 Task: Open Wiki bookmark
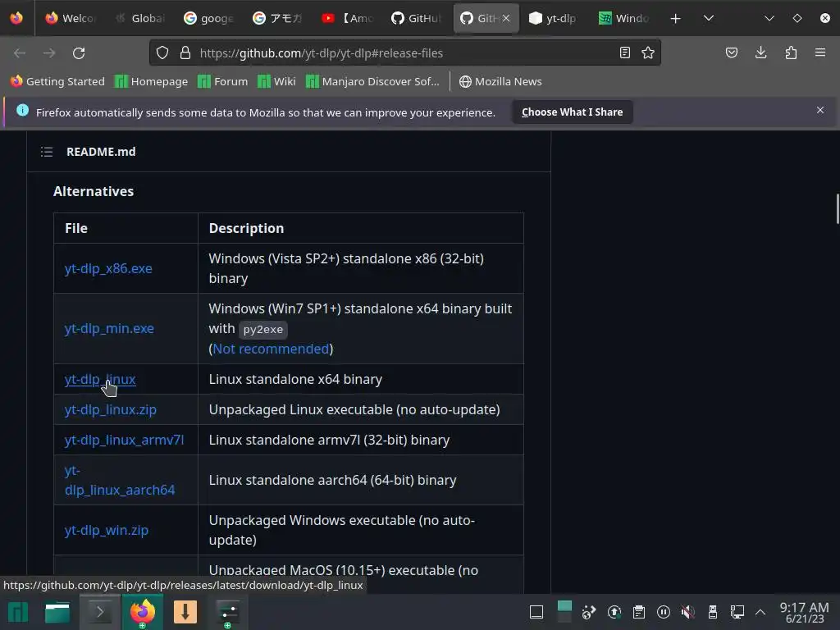pos(277,81)
